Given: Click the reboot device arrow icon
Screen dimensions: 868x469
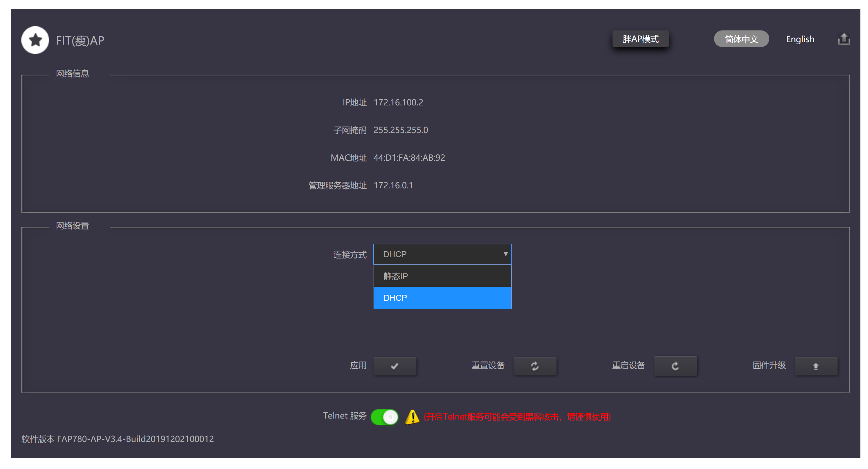Looking at the screenshot, I should point(675,366).
